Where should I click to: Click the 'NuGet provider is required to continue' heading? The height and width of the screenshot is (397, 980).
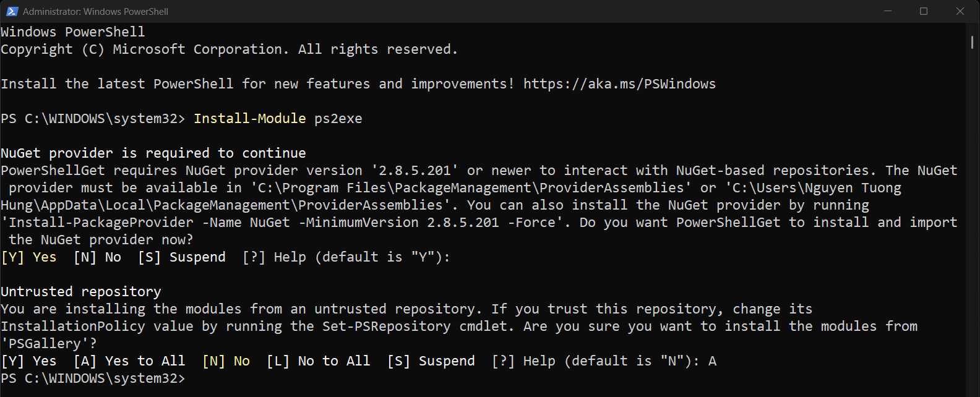click(153, 153)
